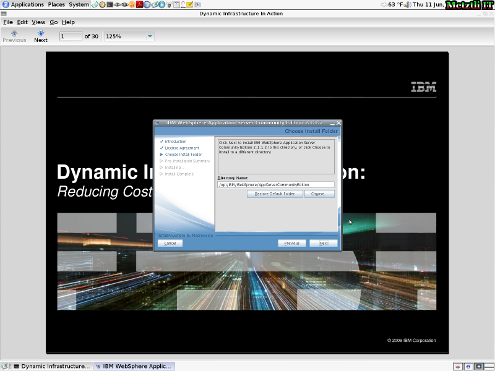Launch the black terminal icon in top panel
The height and width of the screenshot is (371, 495).
(x=110, y=5)
